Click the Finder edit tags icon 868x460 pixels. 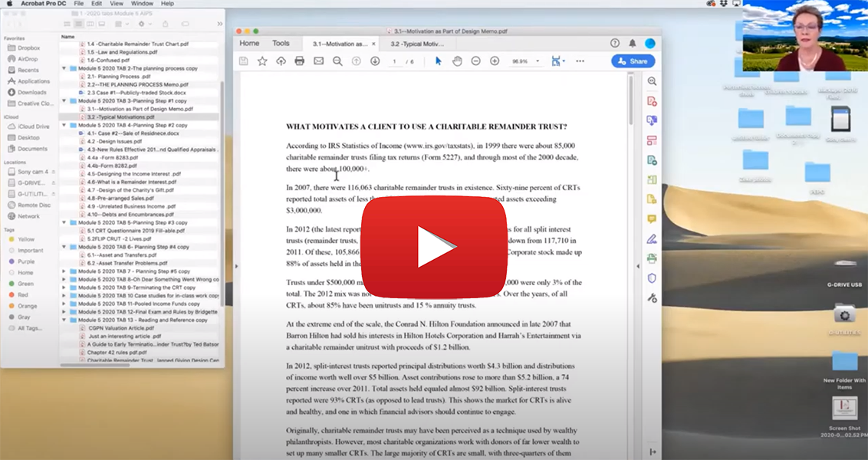[186, 24]
